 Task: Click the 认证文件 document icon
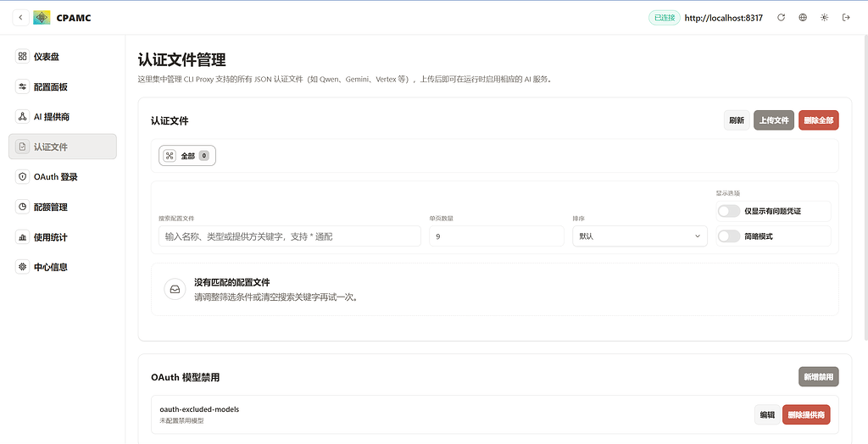(x=22, y=147)
